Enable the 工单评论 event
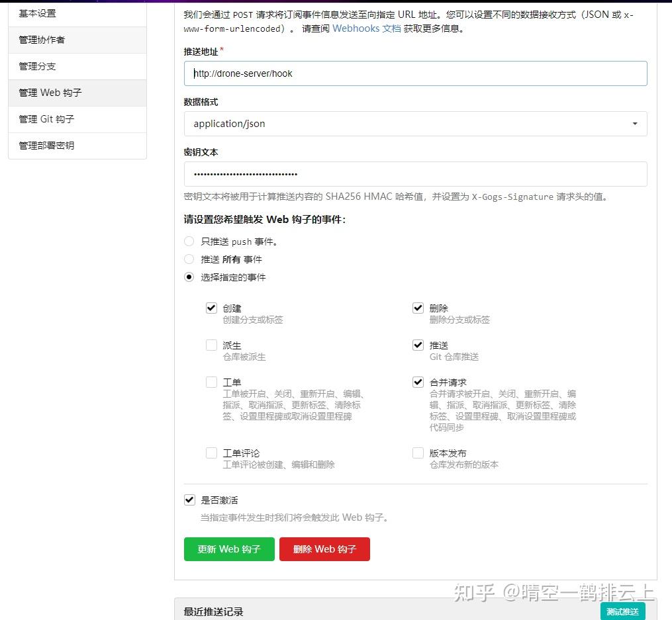 point(211,453)
